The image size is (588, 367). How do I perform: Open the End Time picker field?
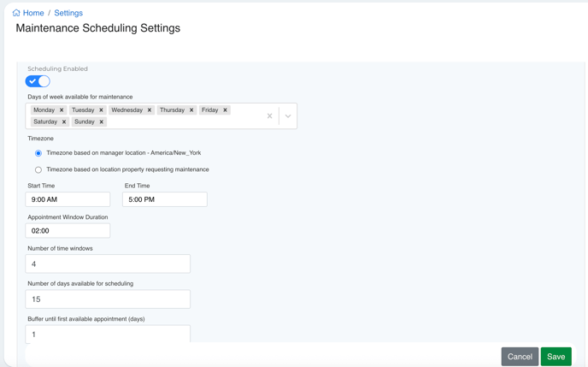(164, 199)
